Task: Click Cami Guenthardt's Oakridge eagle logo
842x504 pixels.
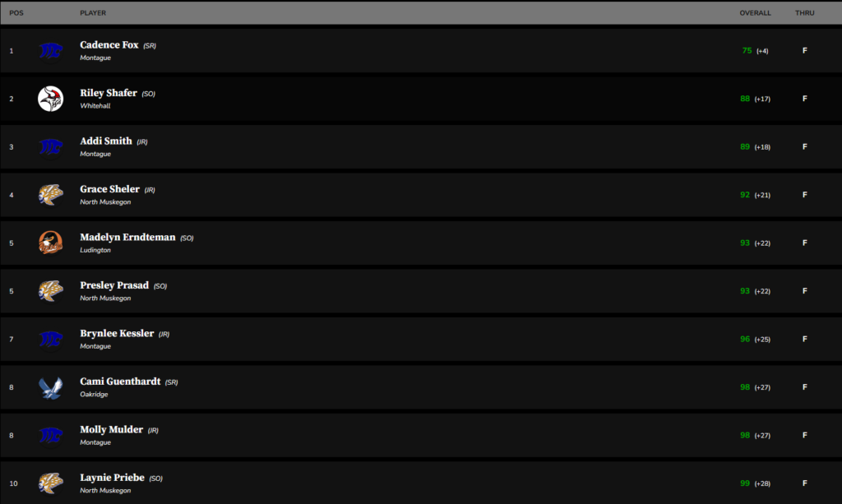Action: click(51, 387)
